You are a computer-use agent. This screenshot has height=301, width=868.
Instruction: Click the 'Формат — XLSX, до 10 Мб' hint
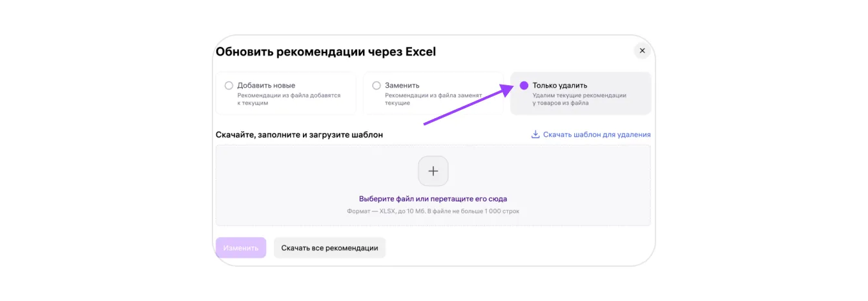coord(433,211)
